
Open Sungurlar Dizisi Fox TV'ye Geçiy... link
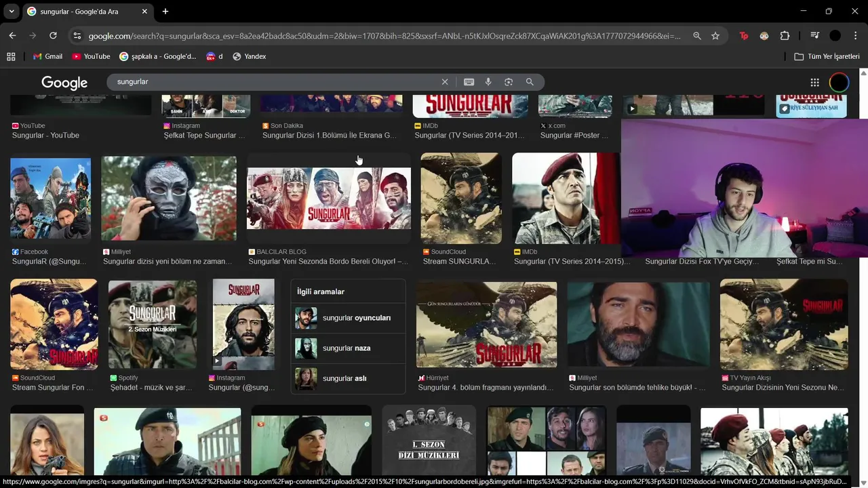[702, 262]
